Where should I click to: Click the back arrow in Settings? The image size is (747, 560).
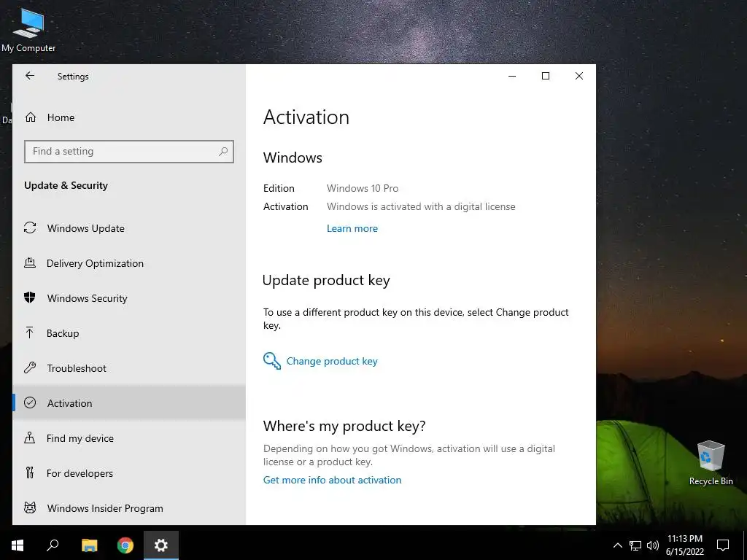tap(30, 76)
